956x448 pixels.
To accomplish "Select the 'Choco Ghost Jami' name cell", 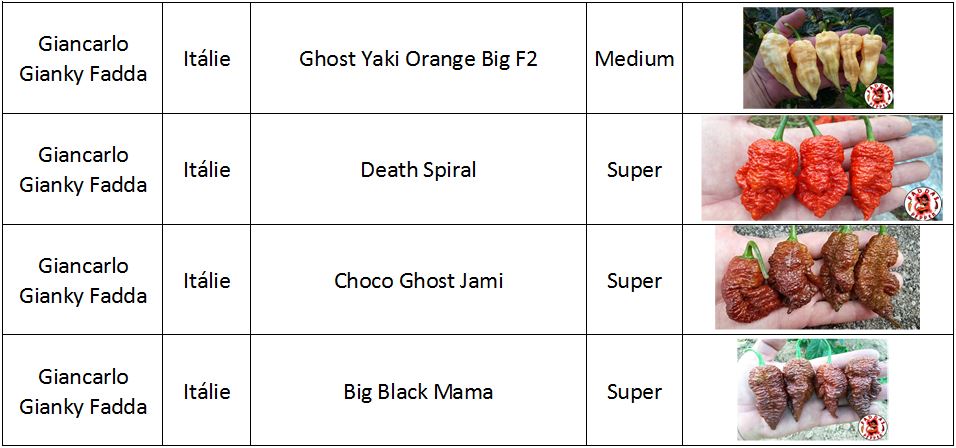I will coord(418,281).
